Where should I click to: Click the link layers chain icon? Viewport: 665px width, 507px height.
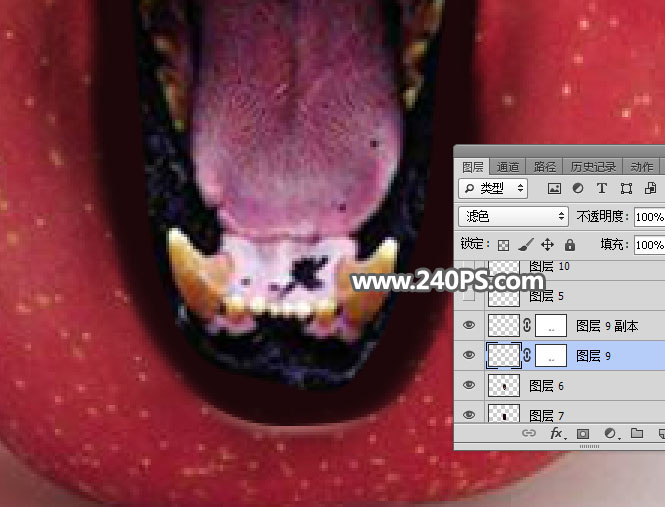pos(528,433)
